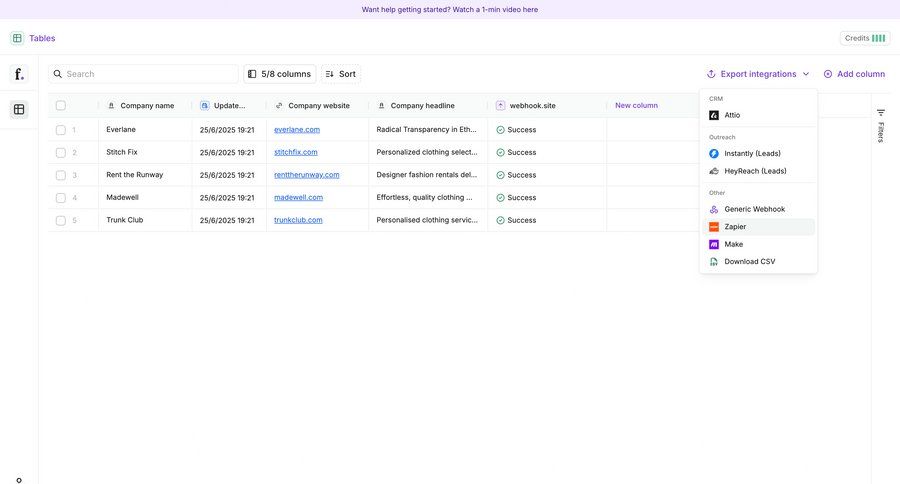Select Generic Webhook export option

tap(758, 209)
